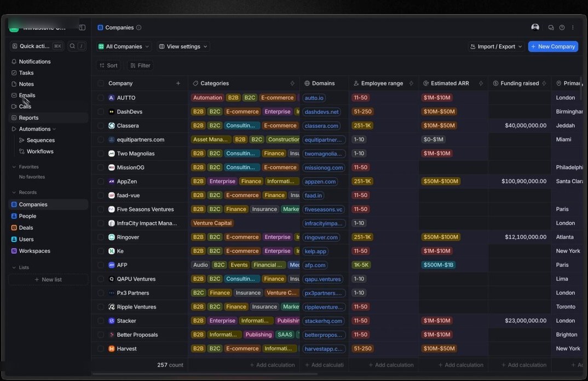Click the Notifications bell icon
This screenshot has height=381, width=588.
pyautogui.click(x=14, y=61)
